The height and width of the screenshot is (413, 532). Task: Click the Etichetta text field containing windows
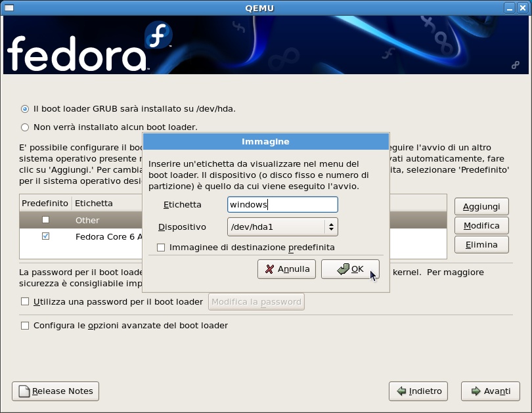[x=282, y=204]
